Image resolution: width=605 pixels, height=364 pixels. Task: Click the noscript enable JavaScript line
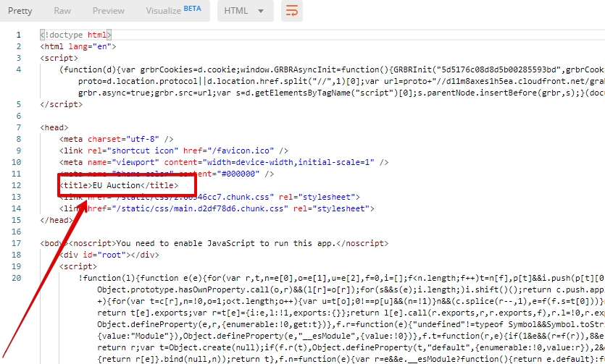[x=214, y=243]
